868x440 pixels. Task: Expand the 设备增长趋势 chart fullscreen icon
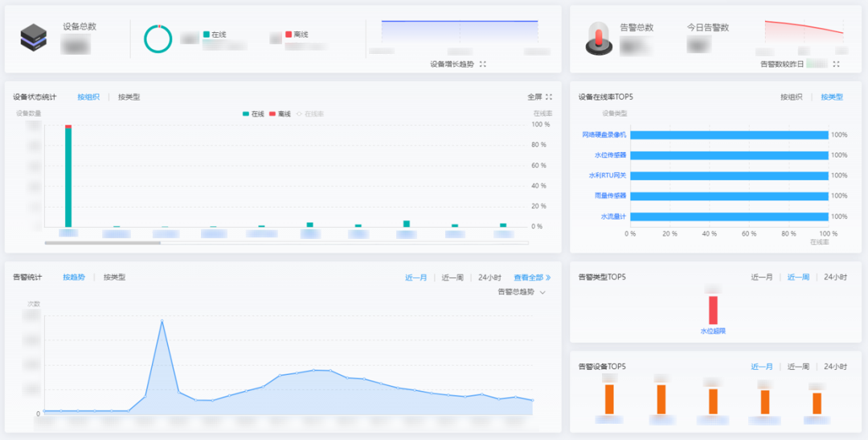coord(483,64)
